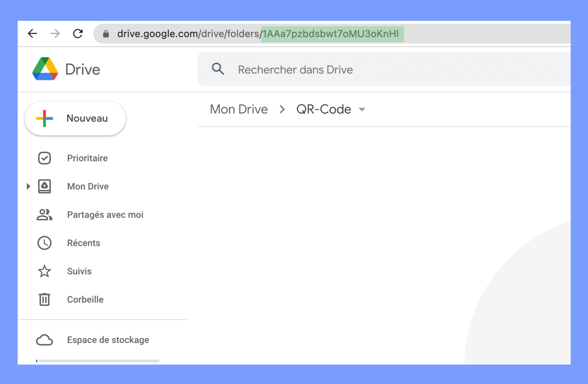
Task: Click the Partagés avec moi people icon
Action: click(44, 215)
